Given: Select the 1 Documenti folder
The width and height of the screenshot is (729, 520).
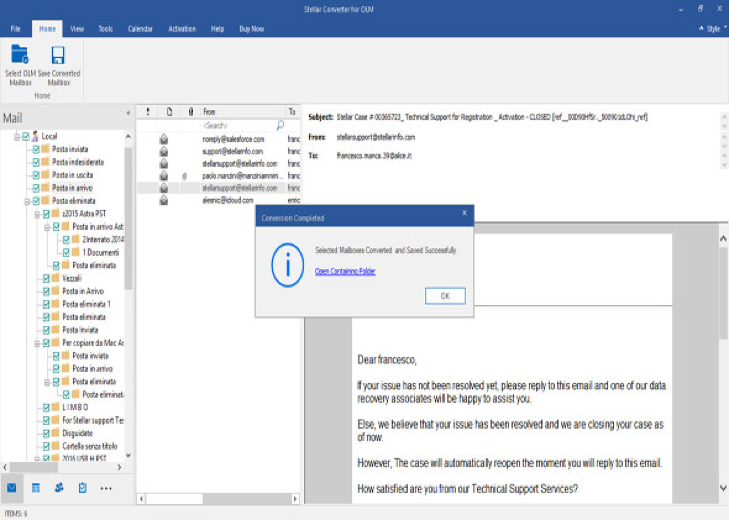Looking at the screenshot, I should click(100, 253).
